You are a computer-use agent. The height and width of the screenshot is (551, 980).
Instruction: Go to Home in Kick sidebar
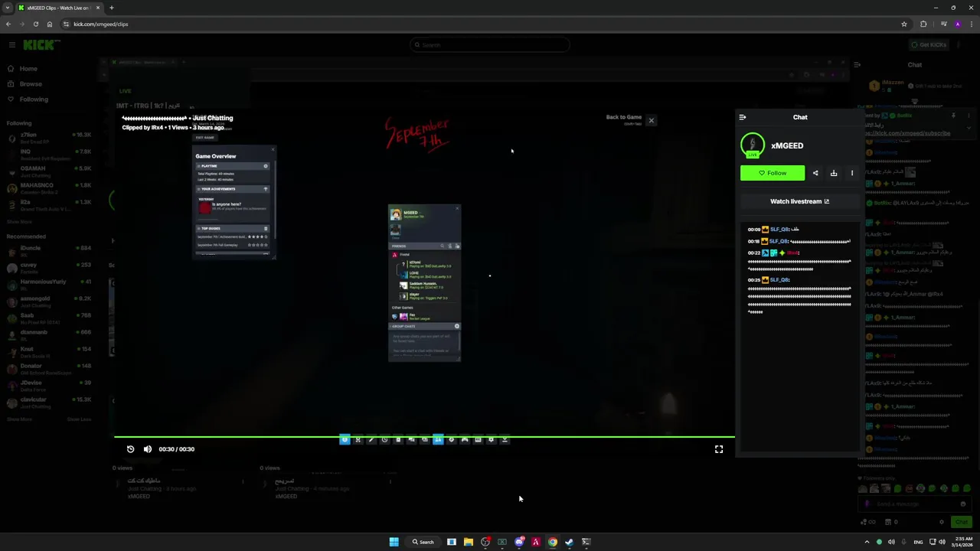[x=28, y=69]
